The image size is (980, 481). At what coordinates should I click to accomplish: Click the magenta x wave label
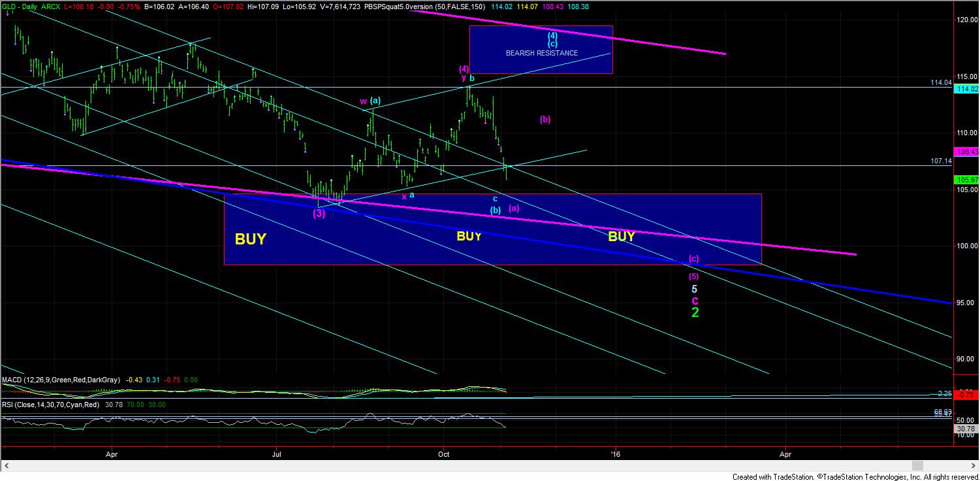point(404,196)
